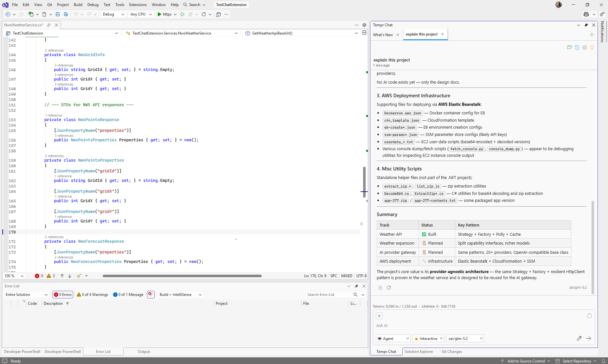The height and width of the screenshot is (364, 608).
Task: Open the zai/glm-5.2 model dropdown
Action: (465, 338)
